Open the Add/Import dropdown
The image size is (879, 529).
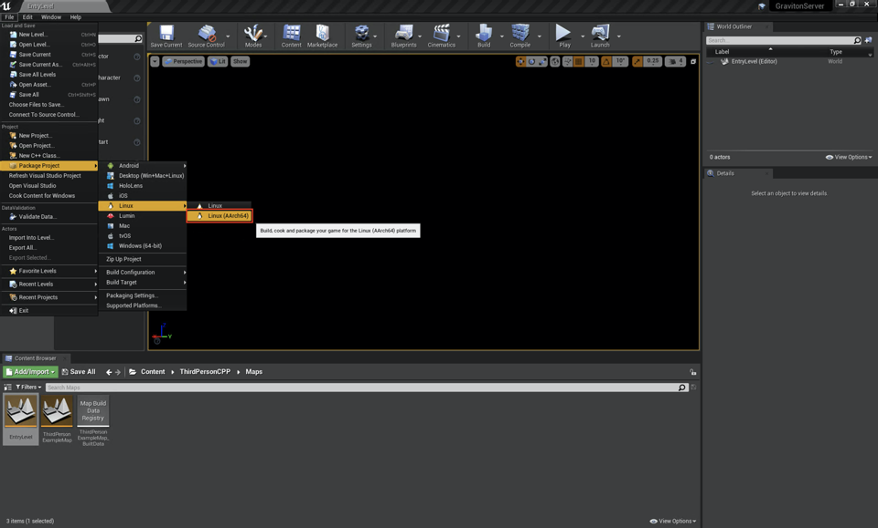tap(31, 372)
